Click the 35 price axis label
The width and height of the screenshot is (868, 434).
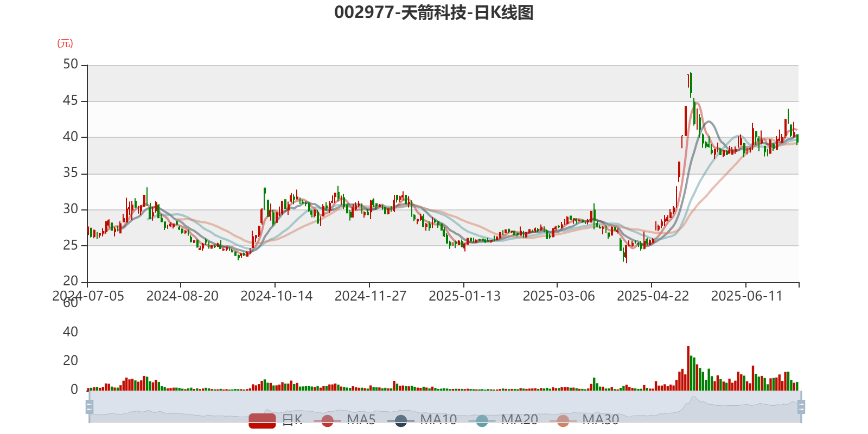tap(71, 173)
